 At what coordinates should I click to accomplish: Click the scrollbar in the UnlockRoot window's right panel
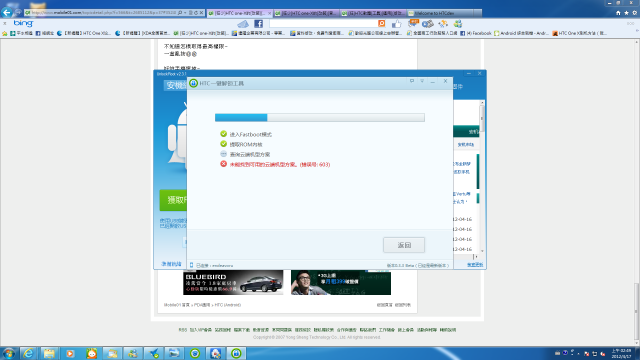pyautogui.click(x=482, y=176)
